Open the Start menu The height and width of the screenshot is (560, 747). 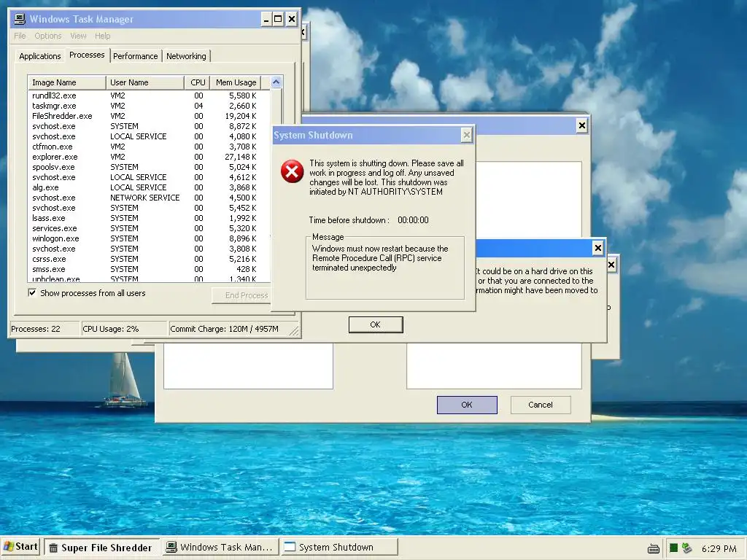(20, 547)
